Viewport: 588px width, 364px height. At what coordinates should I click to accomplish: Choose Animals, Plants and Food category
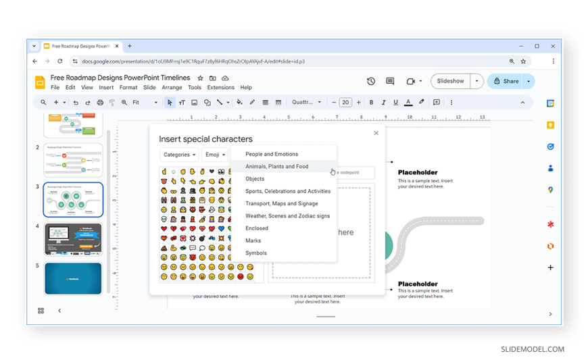click(284, 166)
